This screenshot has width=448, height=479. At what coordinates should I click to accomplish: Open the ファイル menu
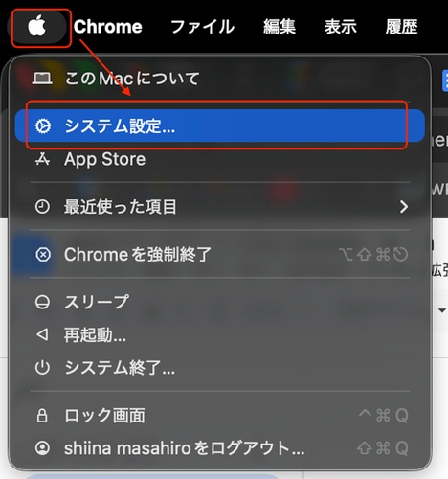pos(203,27)
